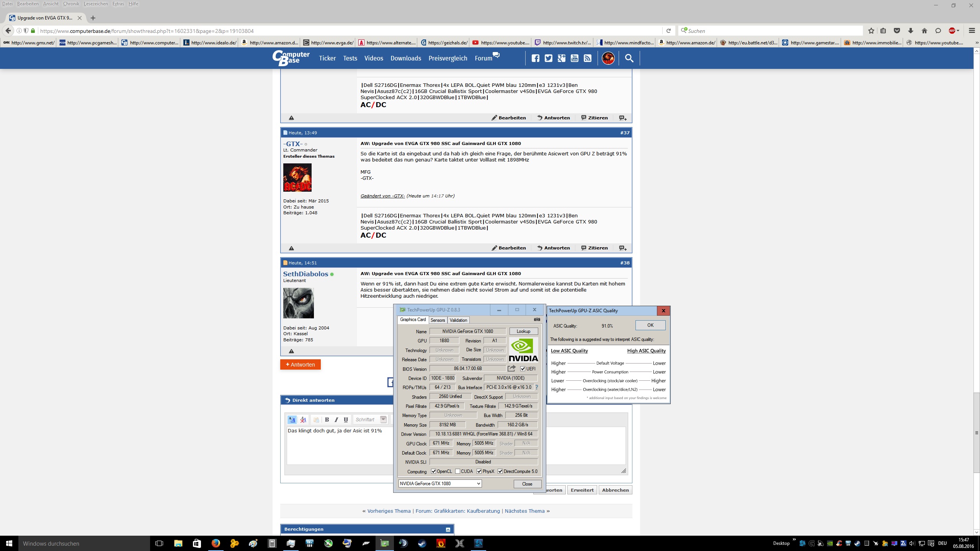Open the Schriftart font dropdown in editor
Viewport: 980px width, 551px height.
(370, 420)
